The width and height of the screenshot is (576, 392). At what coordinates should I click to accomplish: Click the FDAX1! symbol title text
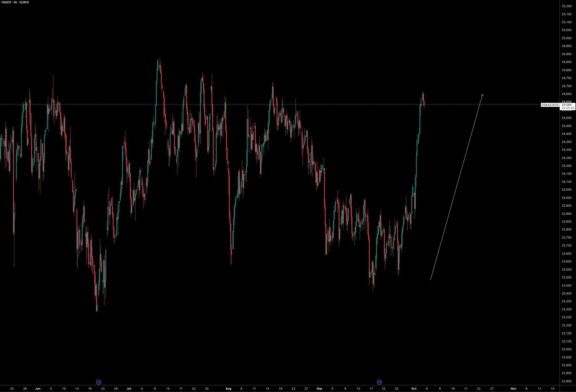(6, 2)
